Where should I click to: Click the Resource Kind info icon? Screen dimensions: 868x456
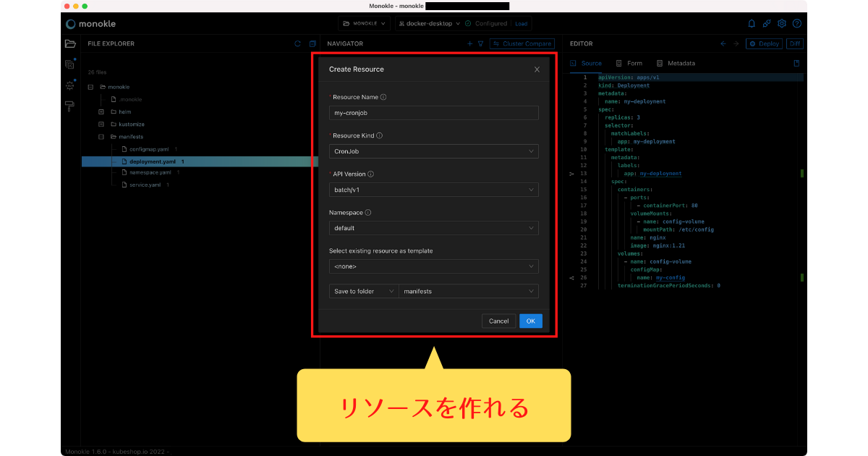[x=380, y=135]
